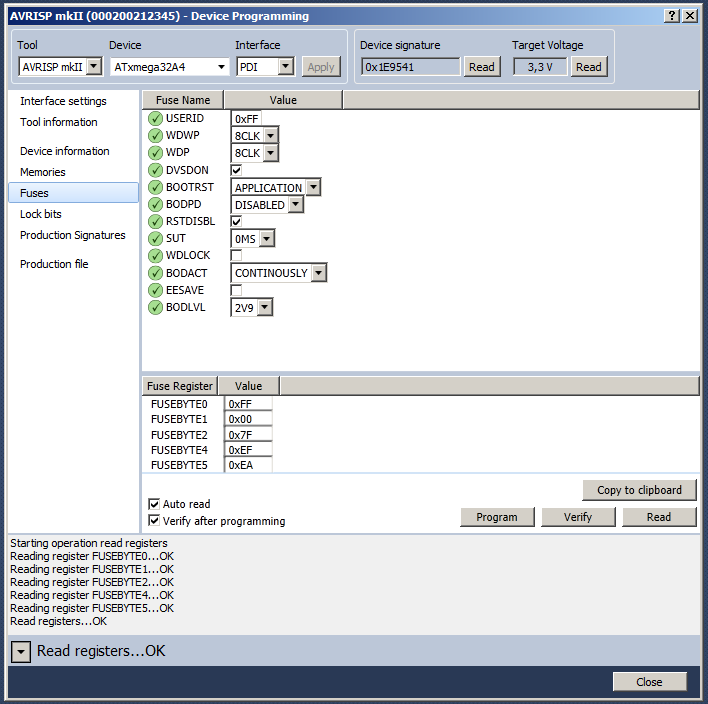Image resolution: width=708 pixels, height=704 pixels.
Task: Read the target voltage
Action: 589,67
